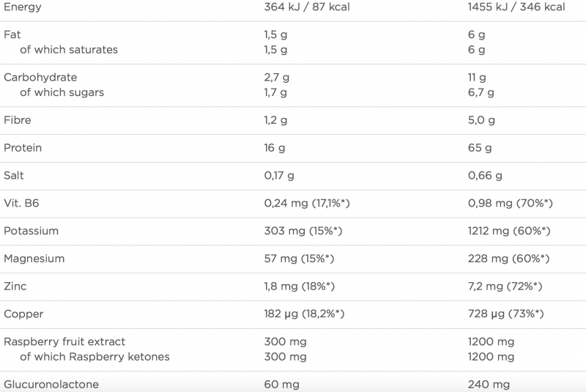Click the Potassium row label

click(x=31, y=231)
